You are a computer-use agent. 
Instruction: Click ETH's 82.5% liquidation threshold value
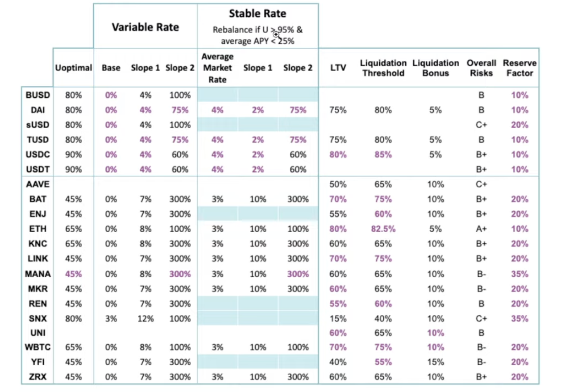pyautogui.click(x=383, y=229)
